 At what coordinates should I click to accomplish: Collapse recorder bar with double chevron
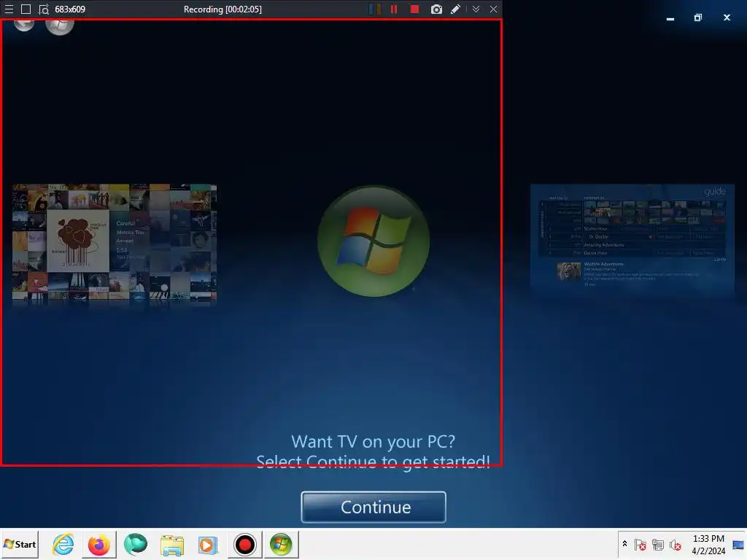coord(476,9)
